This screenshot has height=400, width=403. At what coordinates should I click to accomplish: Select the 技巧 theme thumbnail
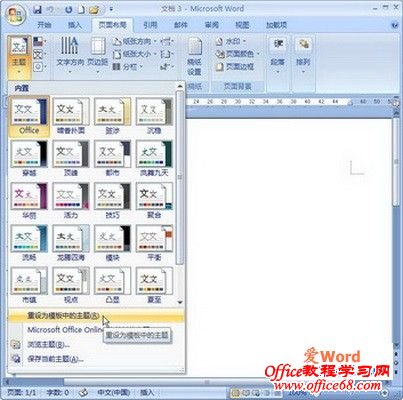(113, 200)
